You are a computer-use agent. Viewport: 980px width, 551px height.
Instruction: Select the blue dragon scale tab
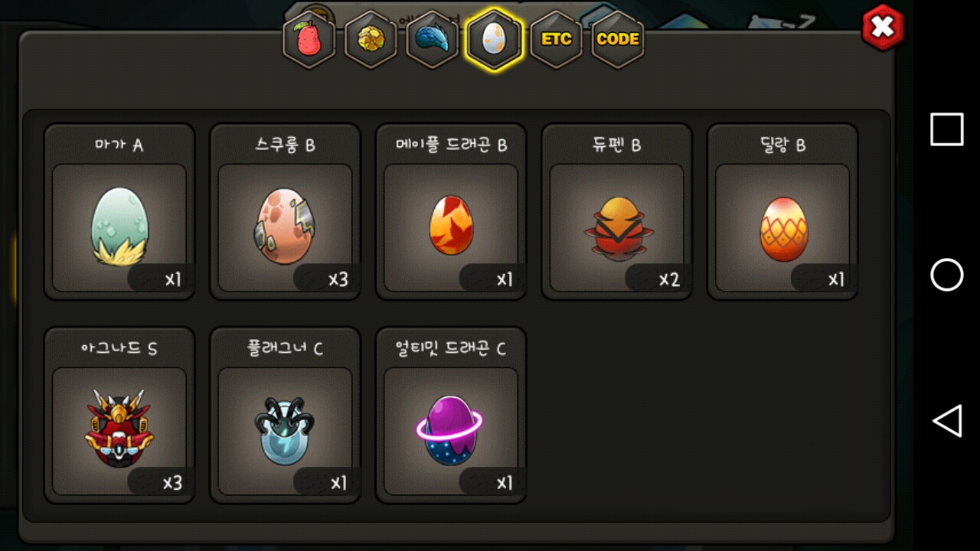(433, 39)
